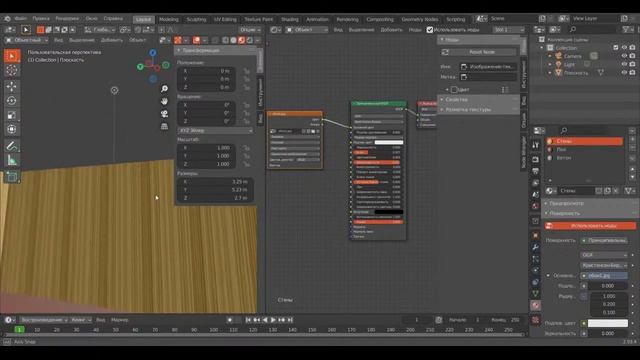Image resolution: width=640 pixels, height=360 pixels.
Task: Select the Select Box tool in 3D viewport
Action: (12, 56)
